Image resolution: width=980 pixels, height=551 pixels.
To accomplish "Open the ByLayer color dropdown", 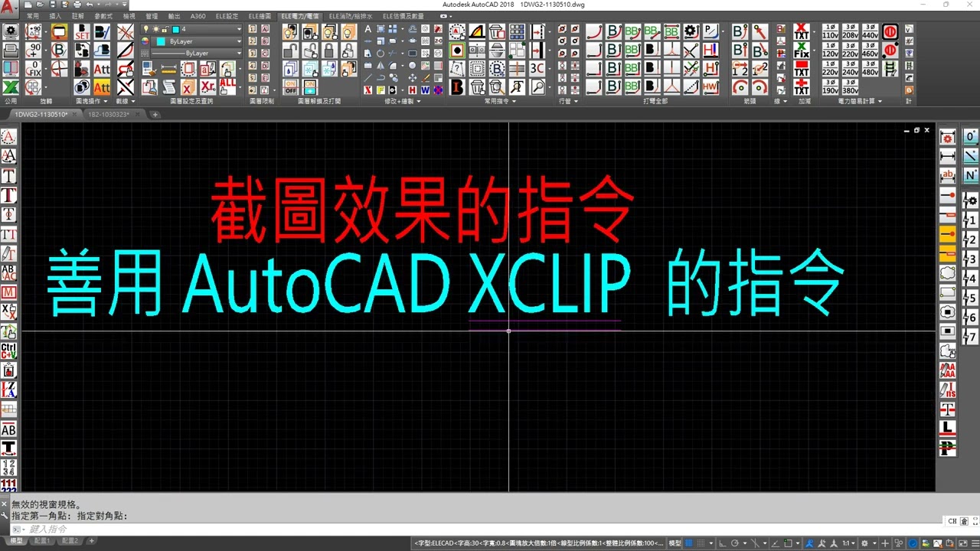I will coord(197,41).
